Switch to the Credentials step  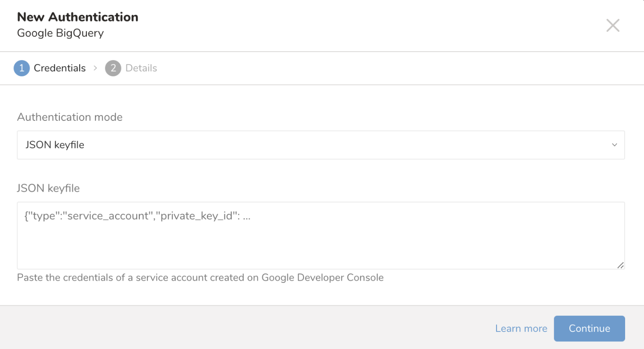[59, 68]
